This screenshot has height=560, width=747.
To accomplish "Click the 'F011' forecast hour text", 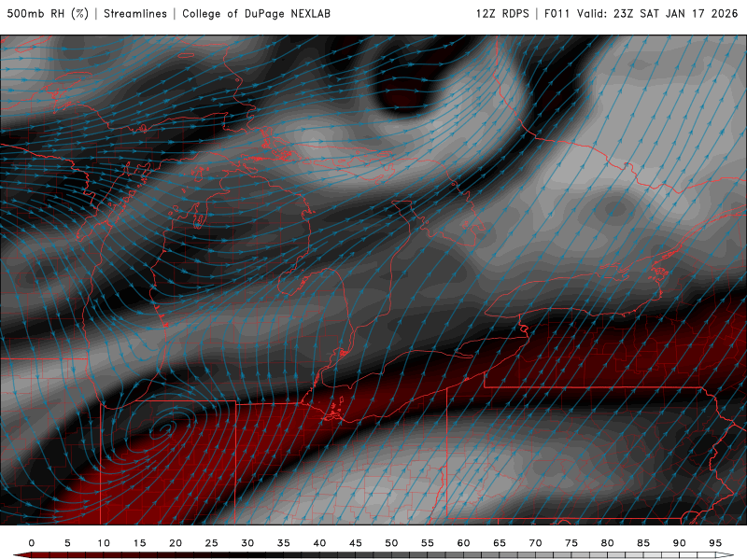I will (x=557, y=14).
